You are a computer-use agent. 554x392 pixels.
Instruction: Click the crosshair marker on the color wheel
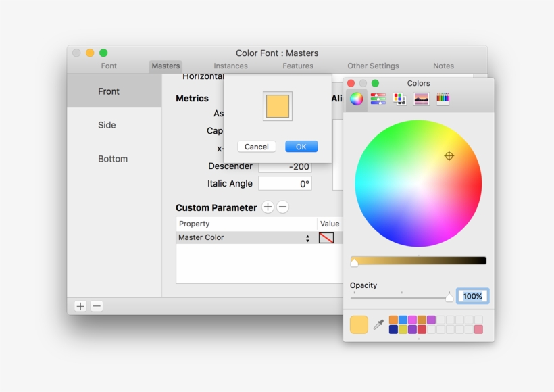click(449, 156)
